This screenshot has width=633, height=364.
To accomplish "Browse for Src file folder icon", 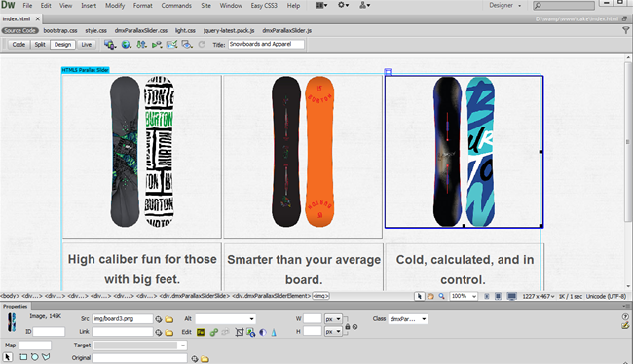I will [169, 319].
